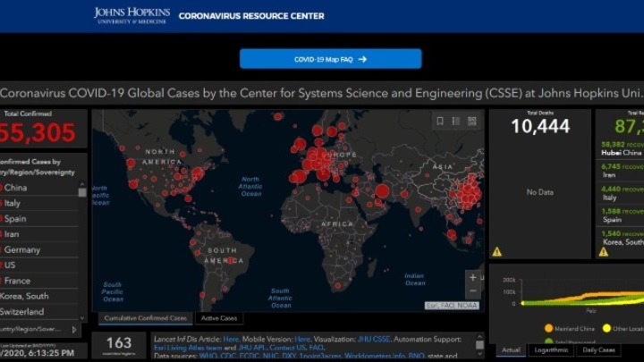Screen dimensions: 644x362
Task: Select the Actual chart tab
Action: click(x=511, y=350)
